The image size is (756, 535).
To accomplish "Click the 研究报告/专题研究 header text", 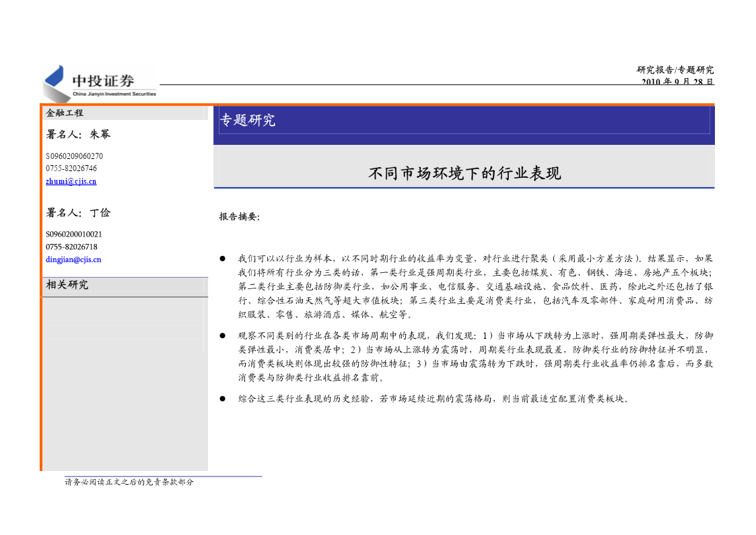I will click(675, 70).
